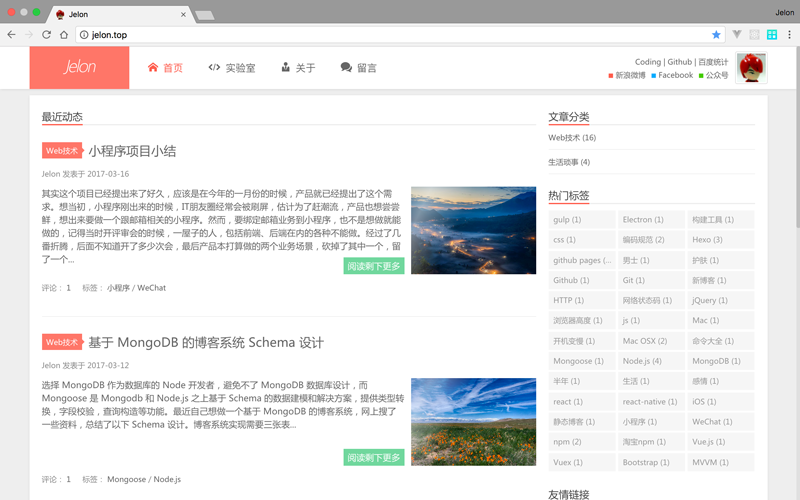Open the avatar image in the header
The height and width of the screenshot is (500, 800).
click(751, 68)
